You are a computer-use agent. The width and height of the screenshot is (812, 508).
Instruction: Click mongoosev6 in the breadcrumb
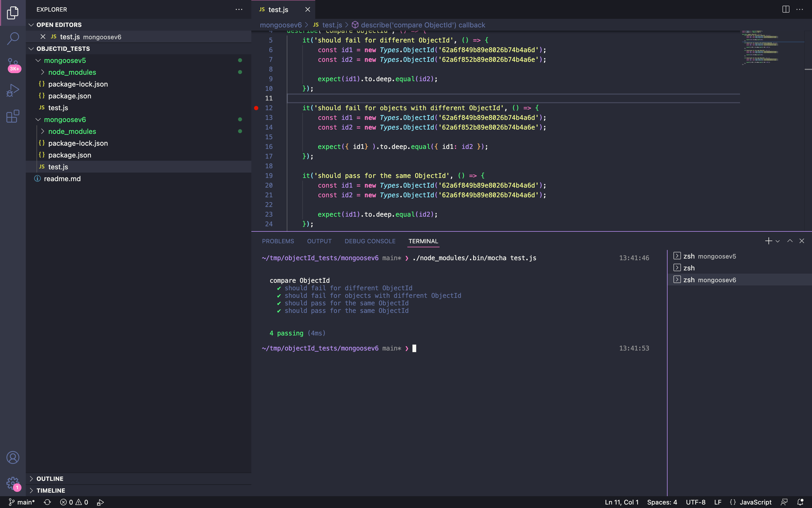(x=281, y=25)
